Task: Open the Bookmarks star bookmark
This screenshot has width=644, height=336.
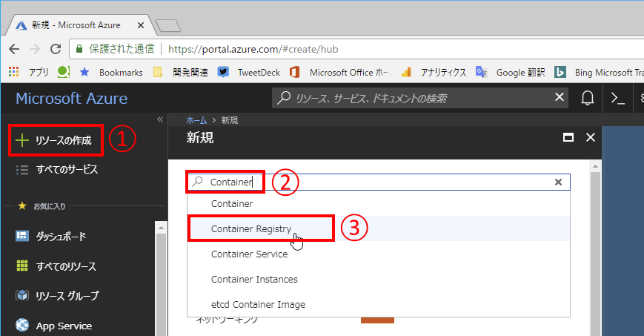Action: (x=111, y=73)
